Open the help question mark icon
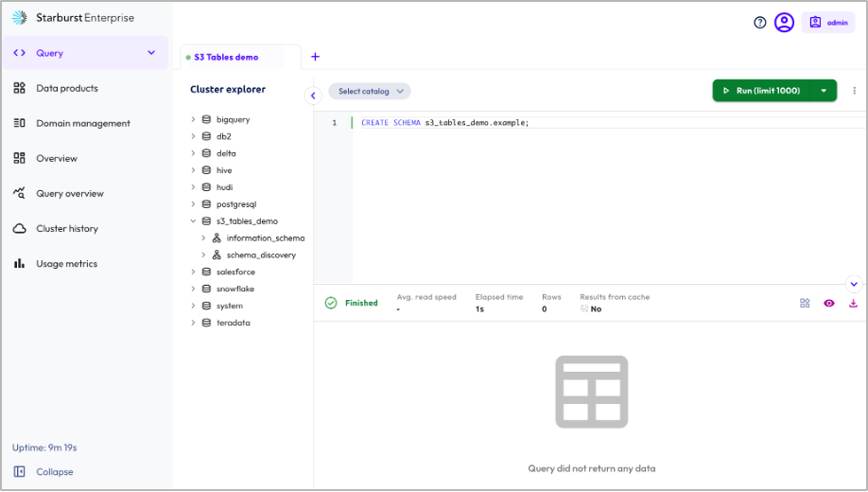Screen dimensions: 868x492 pyautogui.click(x=759, y=23)
